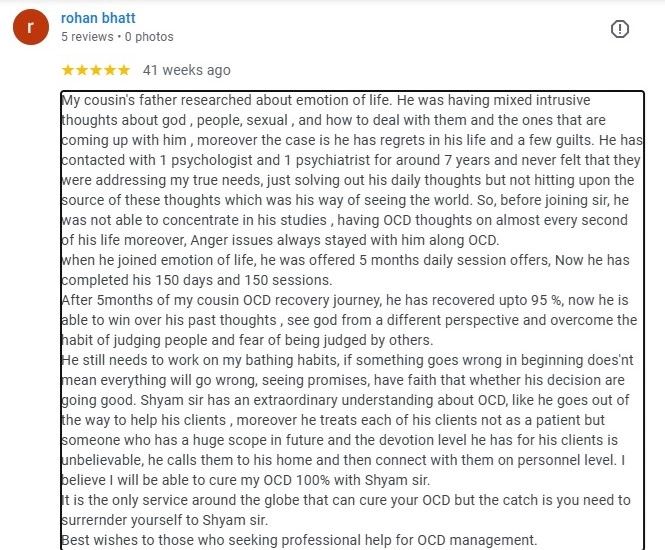The height and width of the screenshot is (550, 665).
Task: Click the '41 weeks ago' timestamp
Action: [187, 70]
